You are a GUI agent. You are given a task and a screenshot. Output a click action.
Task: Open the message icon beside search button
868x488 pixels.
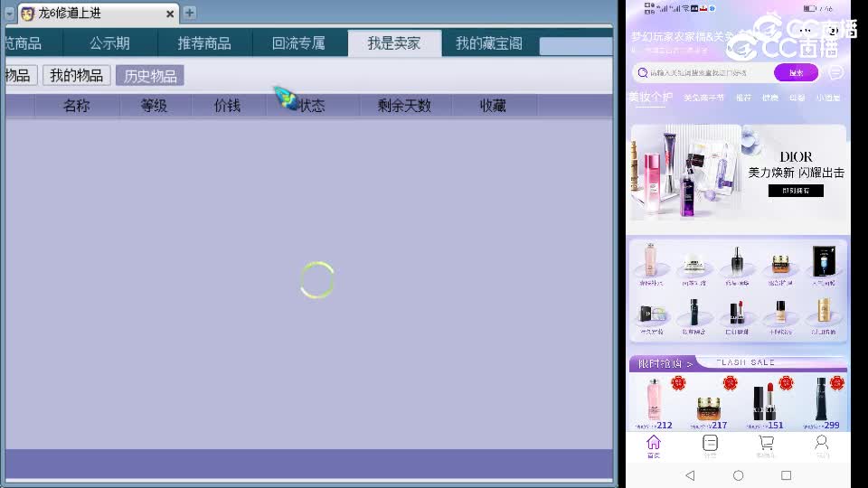[x=835, y=72]
